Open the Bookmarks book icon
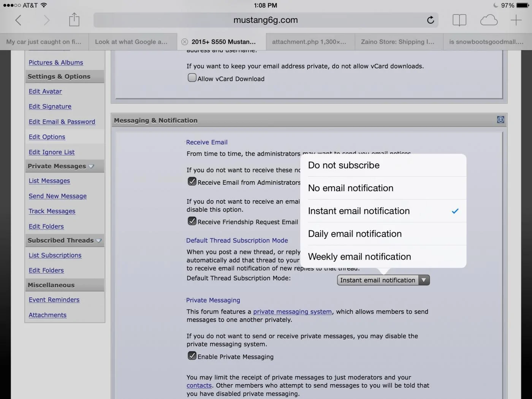This screenshot has width=532, height=399. tap(459, 20)
